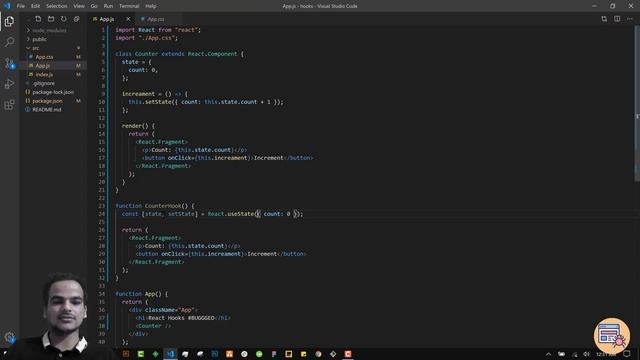Viewport: 640px width, 360px height.
Task: Click the taskbar clock
Action: 606,354
